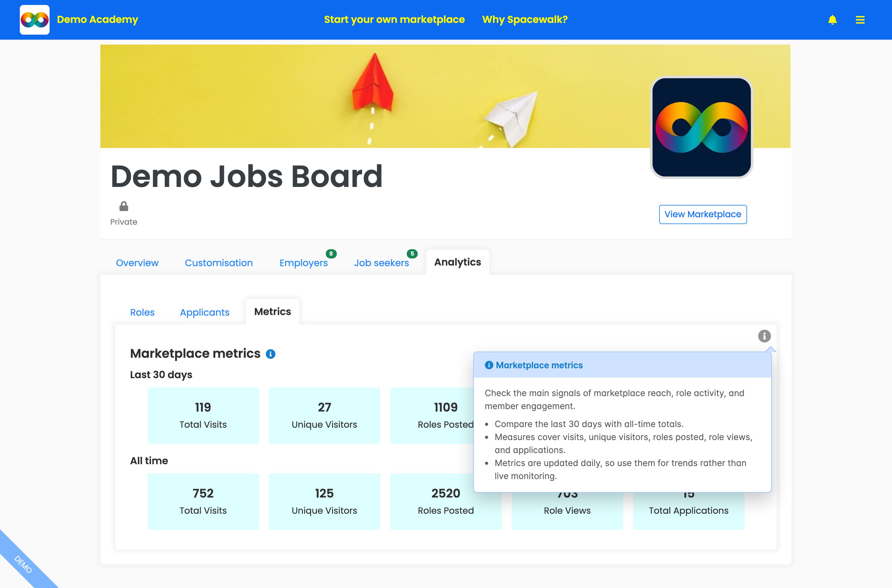The width and height of the screenshot is (892, 588).
Task: Toggle the grey info icon at panel corner
Action: (764, 336)
